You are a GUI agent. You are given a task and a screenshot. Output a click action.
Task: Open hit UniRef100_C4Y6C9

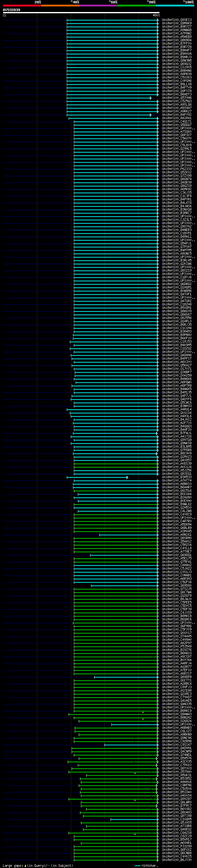point(177,515)
